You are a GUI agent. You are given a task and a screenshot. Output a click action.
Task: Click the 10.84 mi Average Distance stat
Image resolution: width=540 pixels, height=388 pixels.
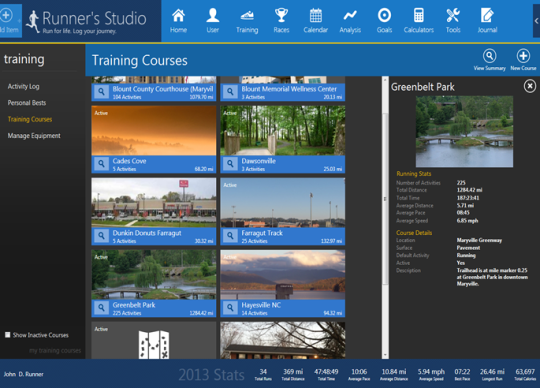coord(394,374)
